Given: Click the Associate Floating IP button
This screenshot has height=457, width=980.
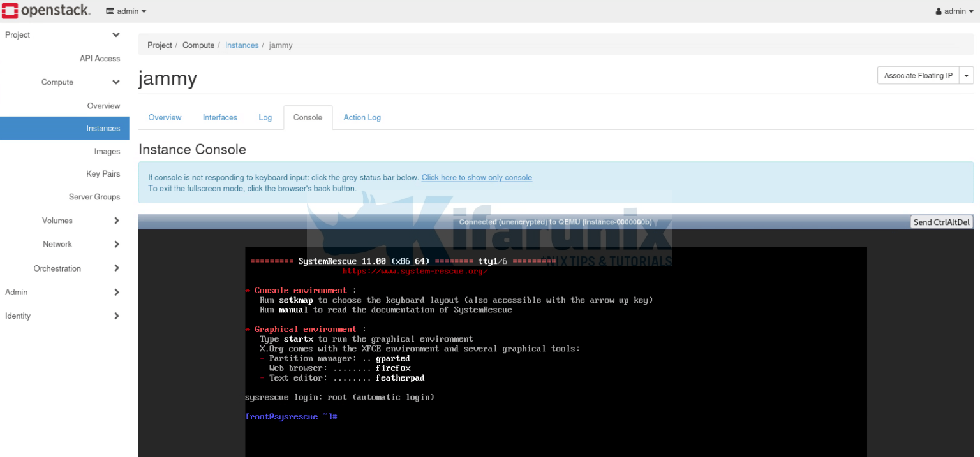Looking at the screenshot, I should [917, 75].
